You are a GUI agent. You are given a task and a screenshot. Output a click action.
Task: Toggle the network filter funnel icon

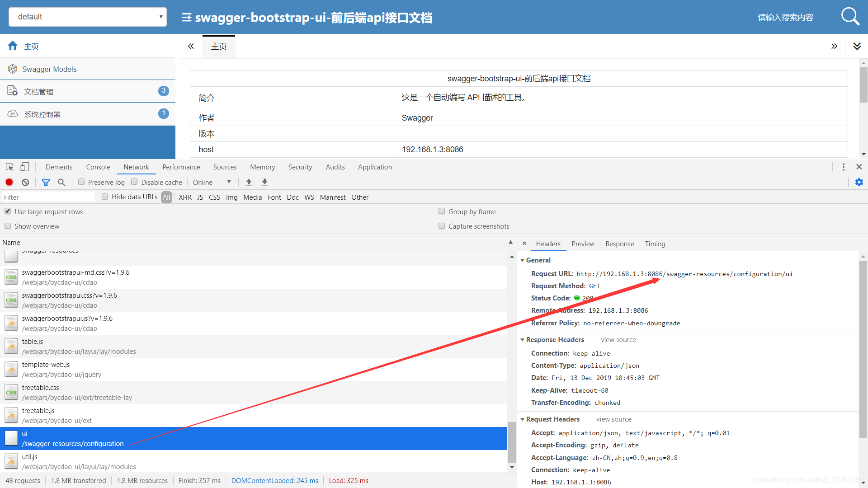coord(46,182)
